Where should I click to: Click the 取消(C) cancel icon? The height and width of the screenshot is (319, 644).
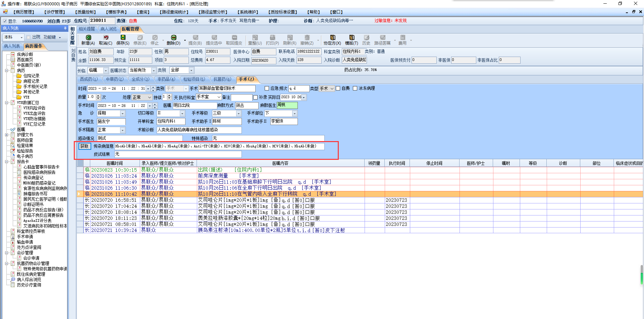106,38
